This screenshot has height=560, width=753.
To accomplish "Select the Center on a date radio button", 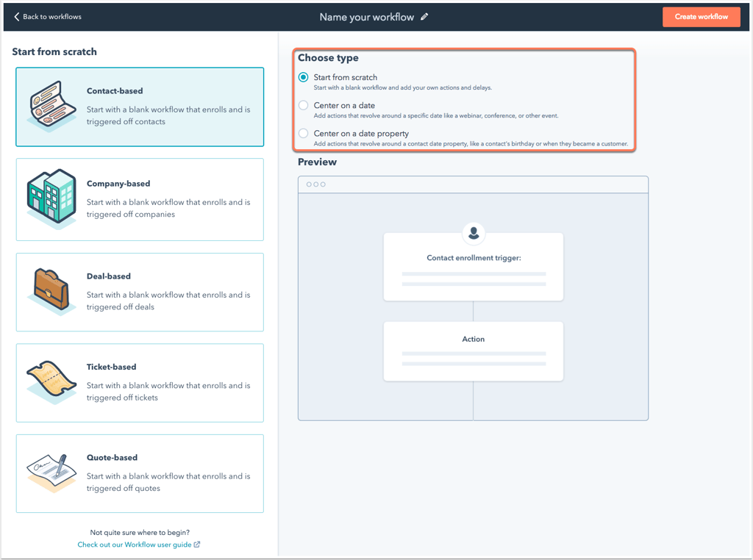I will (304, 105).
